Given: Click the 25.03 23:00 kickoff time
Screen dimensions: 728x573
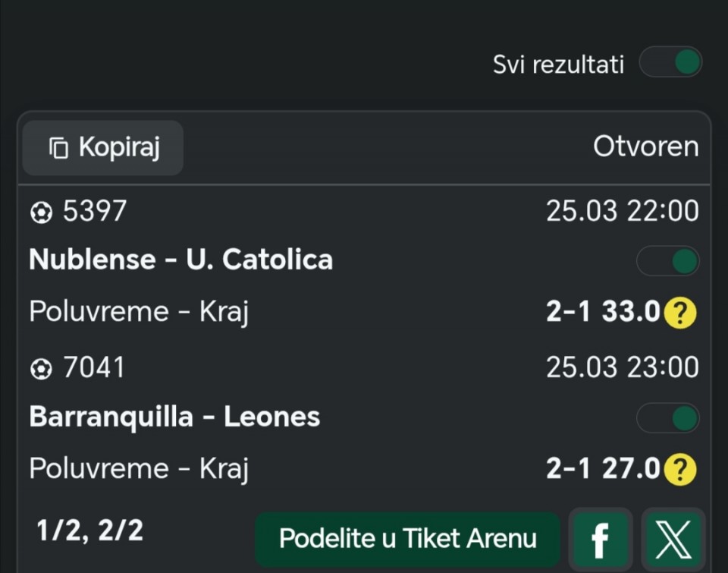Looking at the screenshot, I should (622, 368).
